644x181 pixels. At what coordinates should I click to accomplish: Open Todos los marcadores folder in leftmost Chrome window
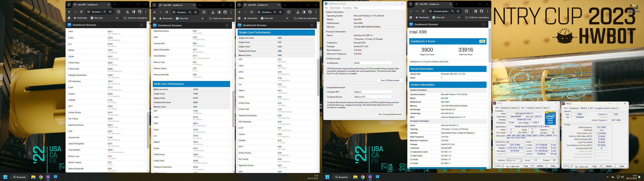[x=136, y=18]
